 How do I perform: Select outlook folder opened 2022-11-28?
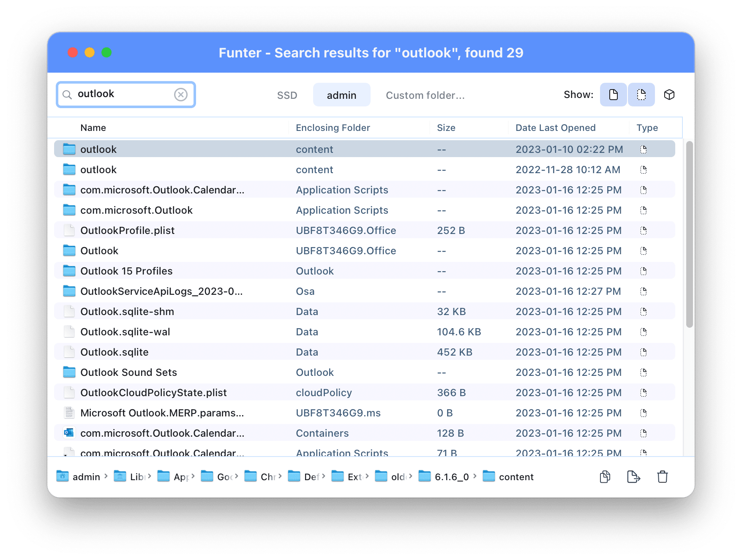click(365, 169)
